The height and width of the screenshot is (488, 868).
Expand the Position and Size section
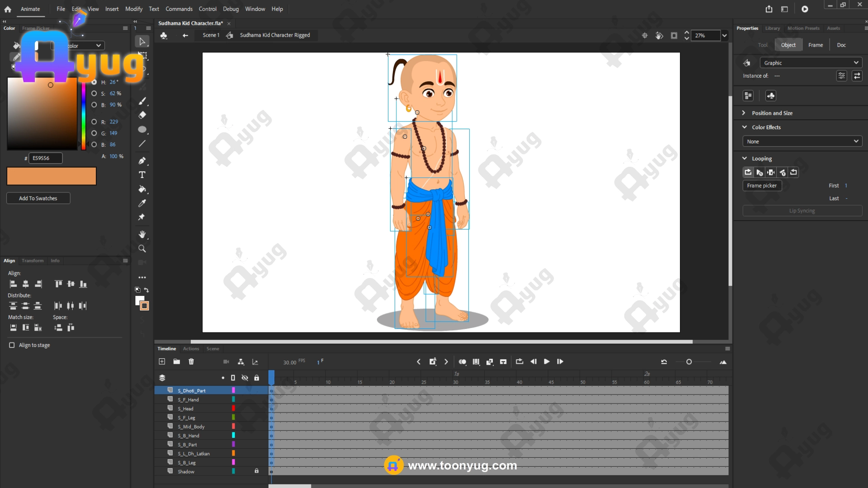tap(744, 113)
